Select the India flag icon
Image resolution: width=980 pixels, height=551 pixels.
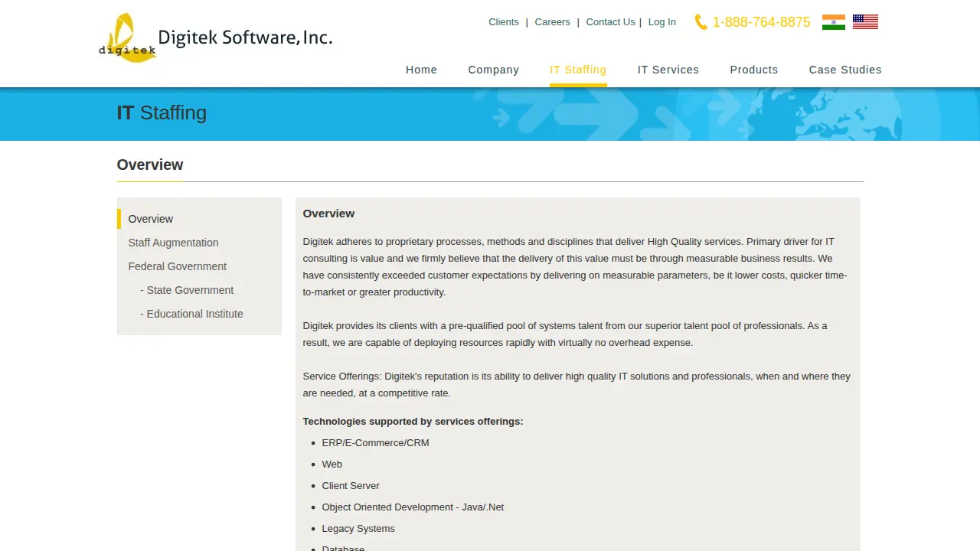[834, 22]
